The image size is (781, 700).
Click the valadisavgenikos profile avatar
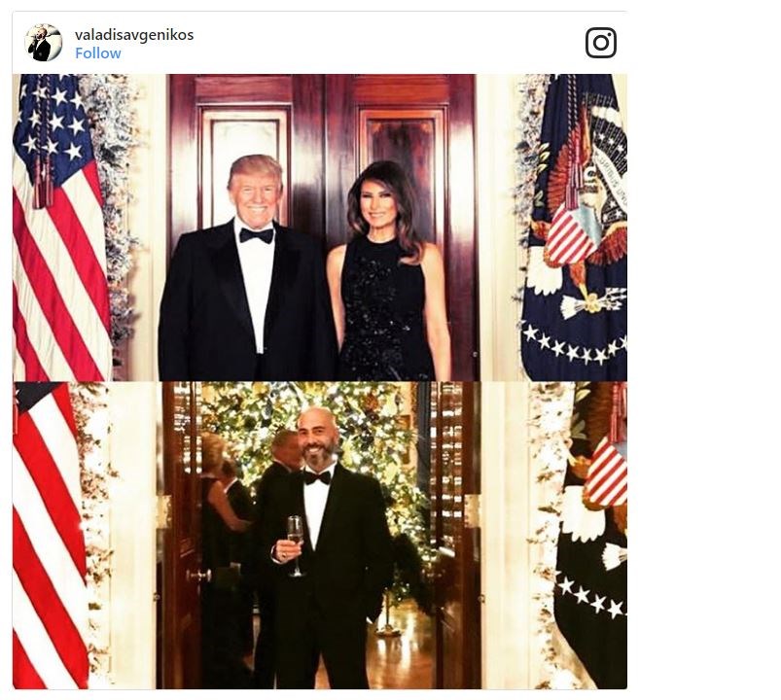click(x=43, y=43)
